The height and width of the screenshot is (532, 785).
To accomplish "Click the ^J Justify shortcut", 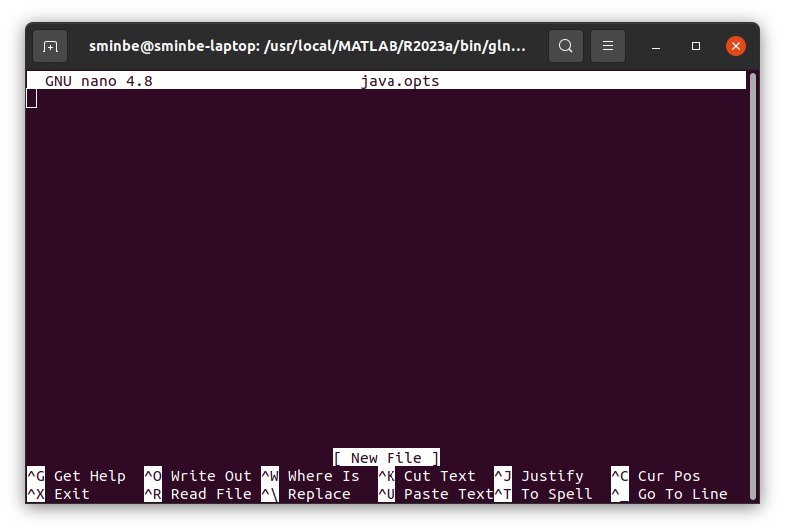I will coord(539,476).
